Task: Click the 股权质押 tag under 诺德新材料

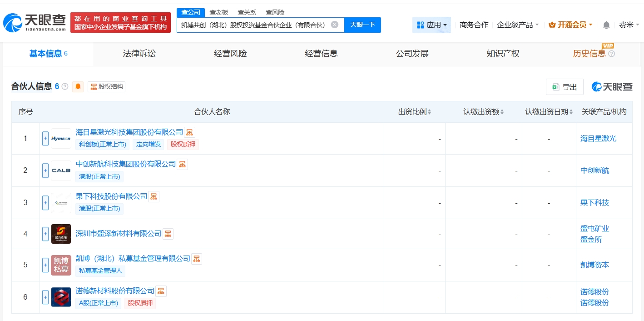Action: pos(140,303)
